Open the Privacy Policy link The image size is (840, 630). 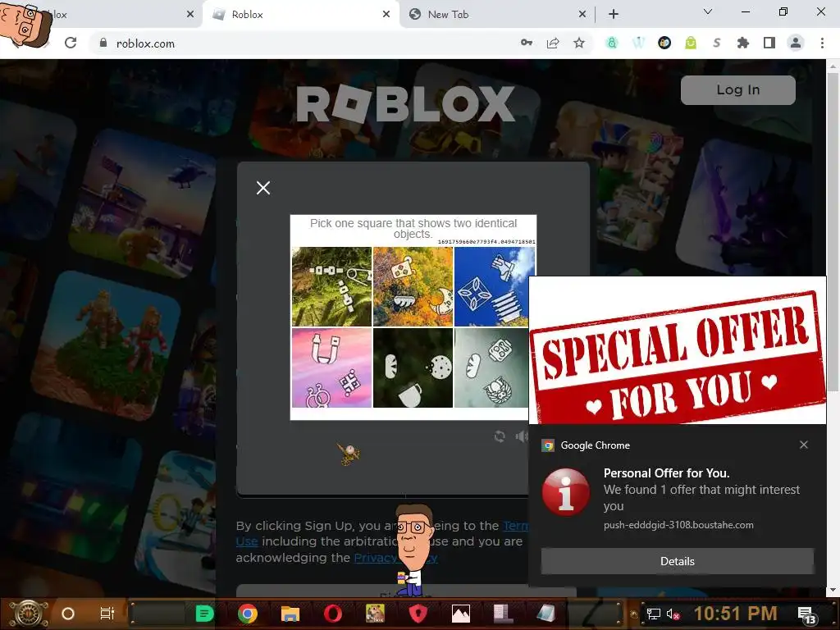pos(395,558)
